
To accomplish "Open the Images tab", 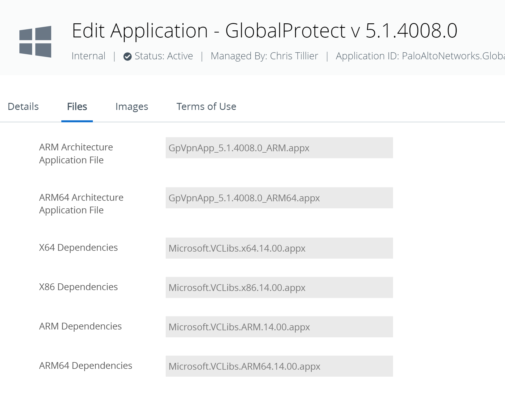I will 132,107.
